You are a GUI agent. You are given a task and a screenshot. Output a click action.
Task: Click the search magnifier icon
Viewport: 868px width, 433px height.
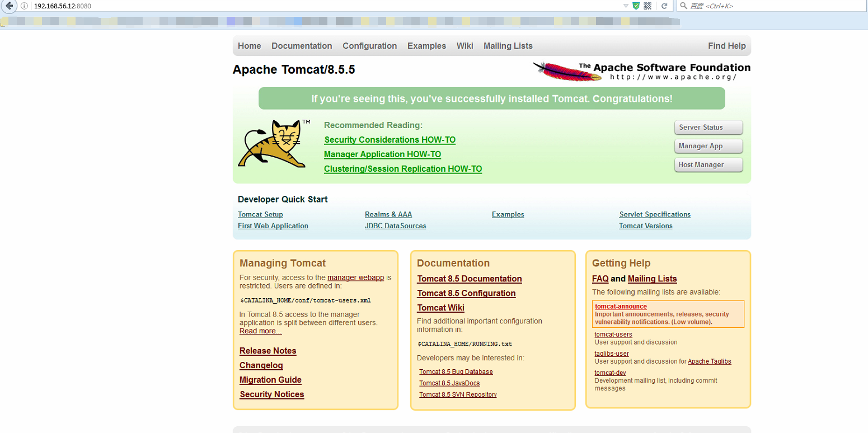click(683, 6)
